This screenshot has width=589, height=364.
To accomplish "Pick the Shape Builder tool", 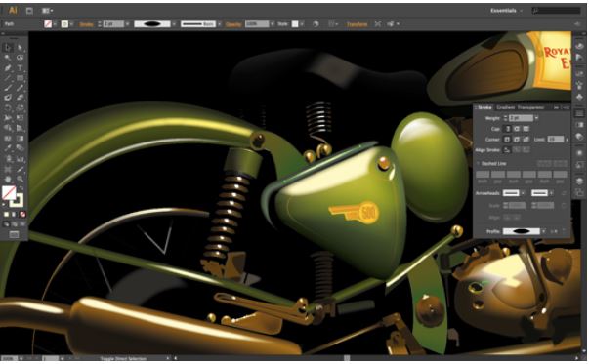I will [7, 129].
